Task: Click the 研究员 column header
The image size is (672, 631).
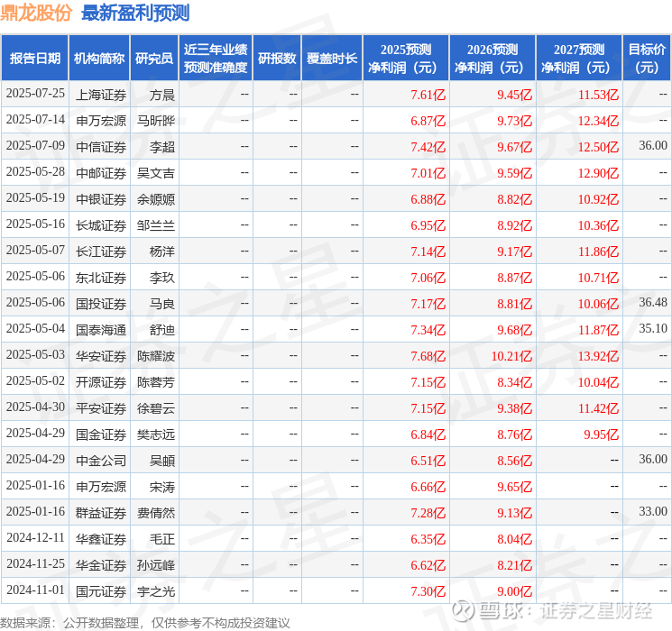Action: [x=154, y=59]
